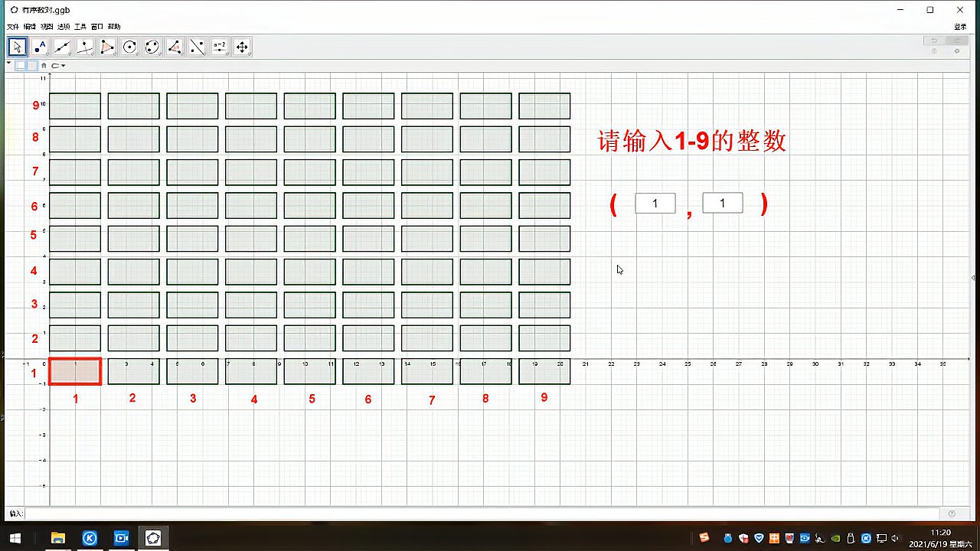Select the Slider tool
Screen dimensions: 980x551
(220, 47)
